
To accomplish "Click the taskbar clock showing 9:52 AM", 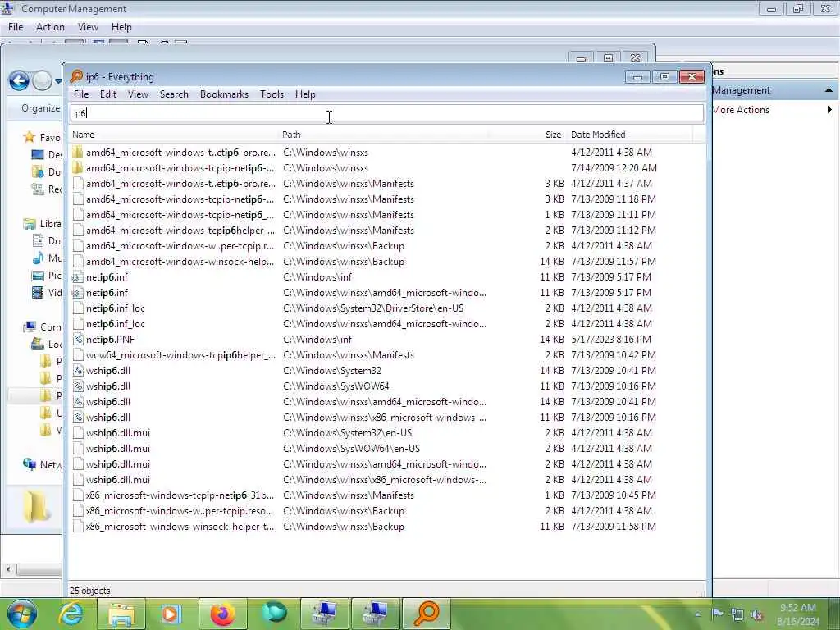I will pos(797,614).
